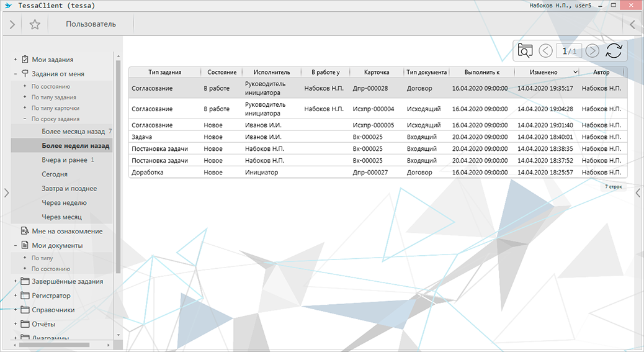Sort by 'Изменено' column header
Viewport: 644px width, 352px height.
pyautogui.click(x=543, y=73)
